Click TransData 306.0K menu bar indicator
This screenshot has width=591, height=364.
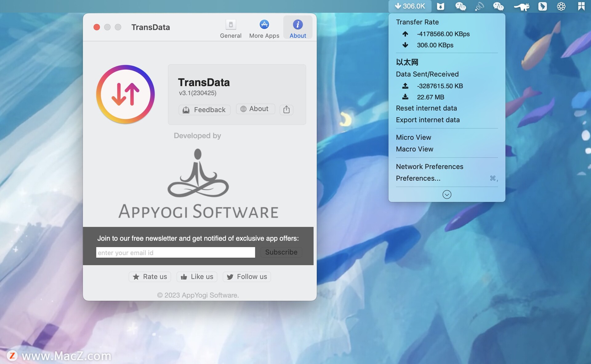point(410,6)
